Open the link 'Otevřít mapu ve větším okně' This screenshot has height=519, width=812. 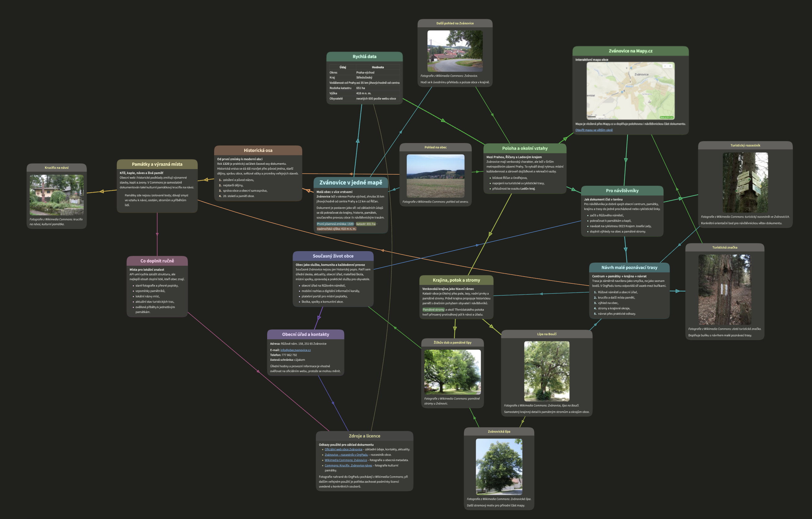tap(594, 130)
